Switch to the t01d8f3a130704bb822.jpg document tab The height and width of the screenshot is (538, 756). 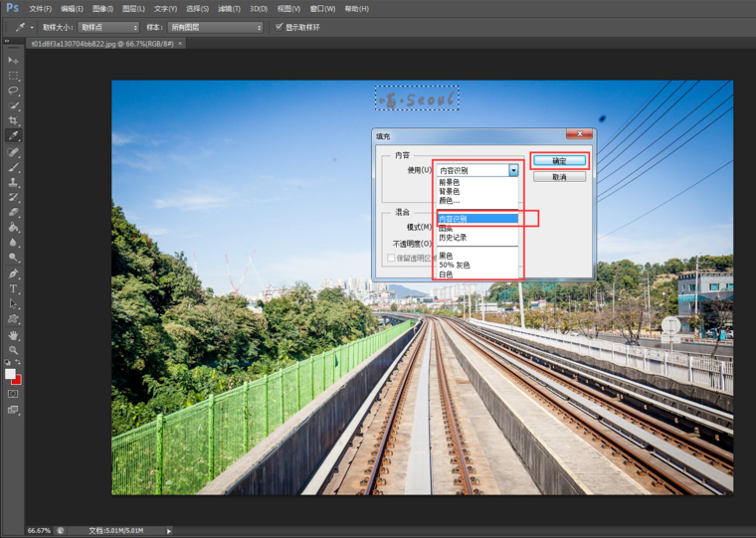[x=101, y=44]
